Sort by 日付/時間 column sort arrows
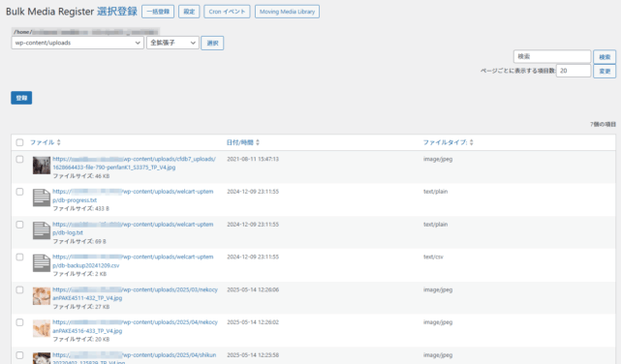This screenshot has height=364, width=621. [258, 142]
